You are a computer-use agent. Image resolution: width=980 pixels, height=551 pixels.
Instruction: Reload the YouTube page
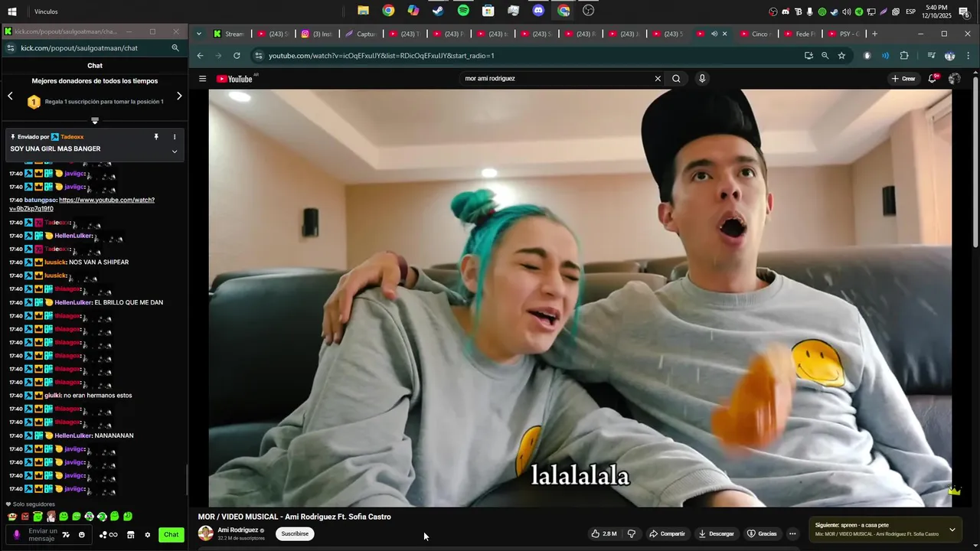coord(237,56)
